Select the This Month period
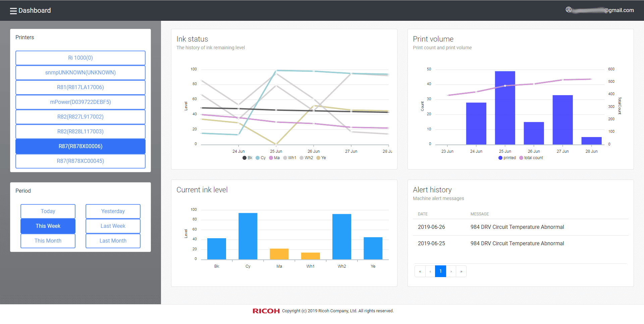 click(48, 241)
